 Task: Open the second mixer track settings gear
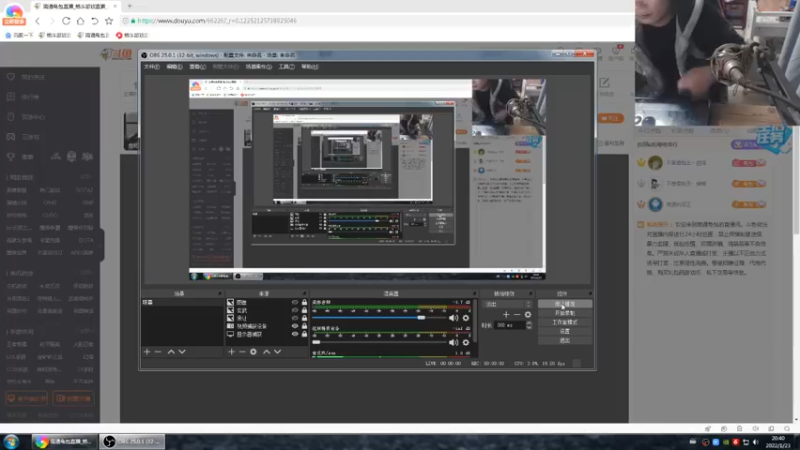[x=466, y=342]
